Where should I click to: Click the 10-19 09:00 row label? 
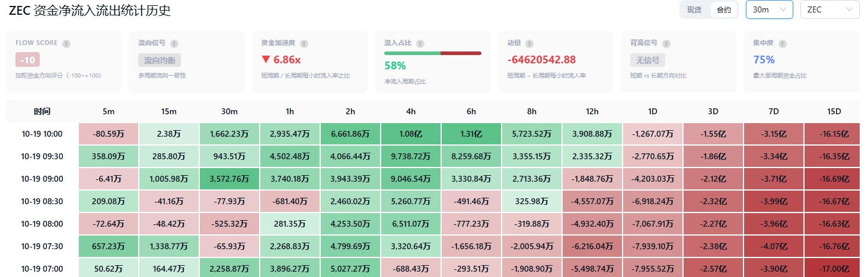(42, 179)
